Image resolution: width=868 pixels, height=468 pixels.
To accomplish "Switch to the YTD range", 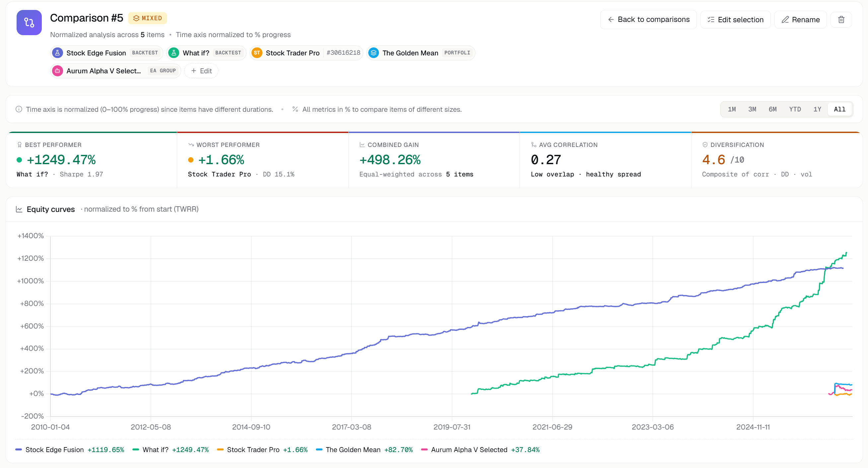I will coord(795,109).
